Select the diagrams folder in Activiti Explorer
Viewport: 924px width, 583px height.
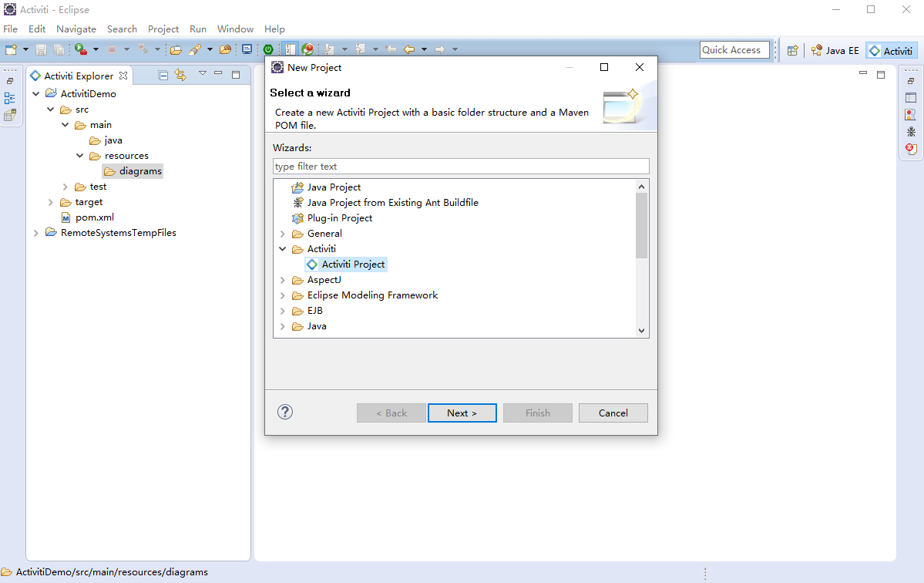point(133,171)
